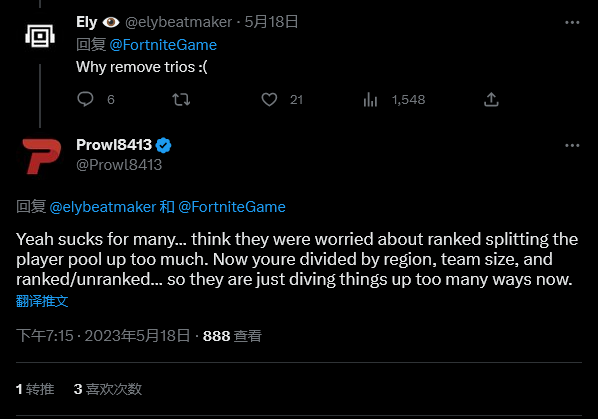Image resolution: width=598 pixels, height=419 pixels.
Task: Click Prowl8413's blue verified badge
Action: [164, 145]
